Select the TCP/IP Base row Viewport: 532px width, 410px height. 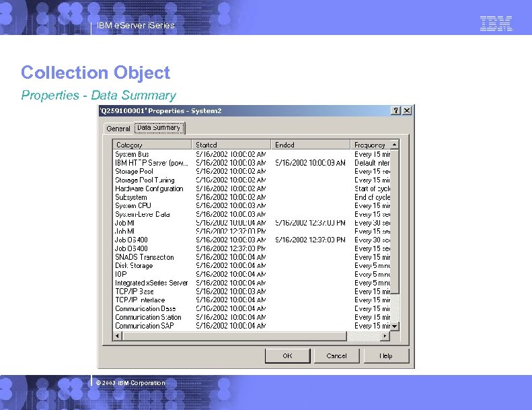pos(252,292)
